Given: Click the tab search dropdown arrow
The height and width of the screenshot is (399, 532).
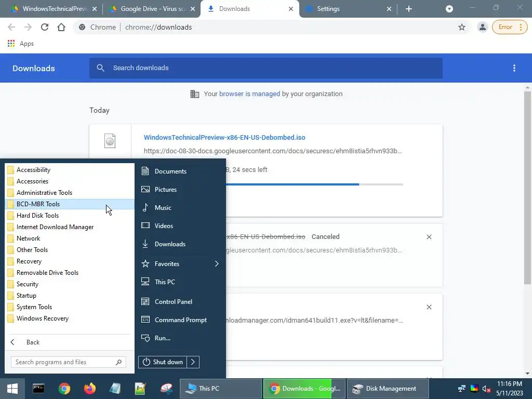Looking at the screenshot, I should click(x=449, y=9).
